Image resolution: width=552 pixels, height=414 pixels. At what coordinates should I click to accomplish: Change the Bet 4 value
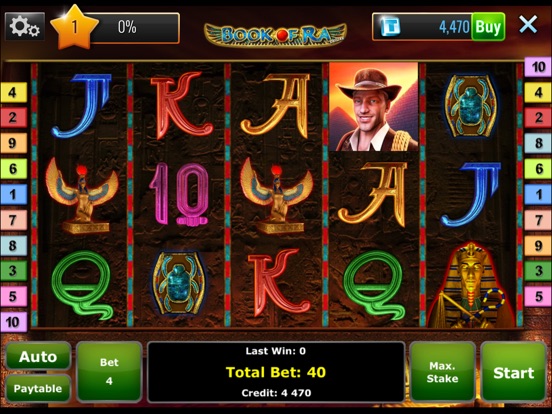point(109,371)
